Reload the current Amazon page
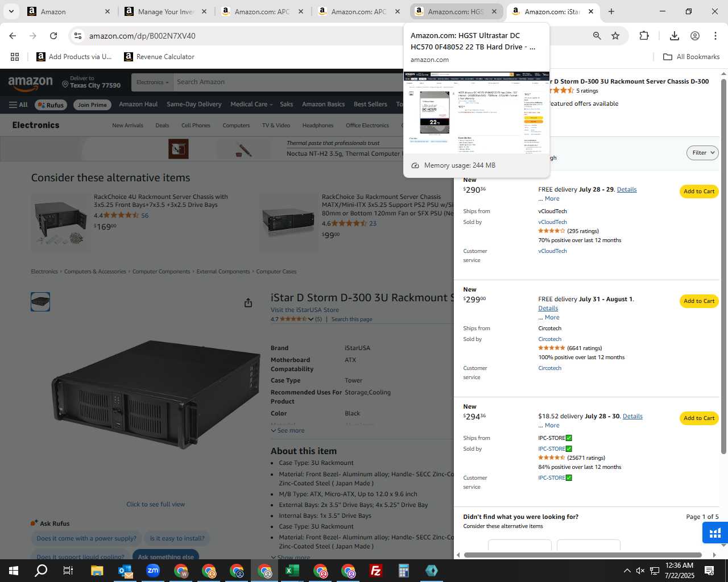728x582 pixels. 53,36
